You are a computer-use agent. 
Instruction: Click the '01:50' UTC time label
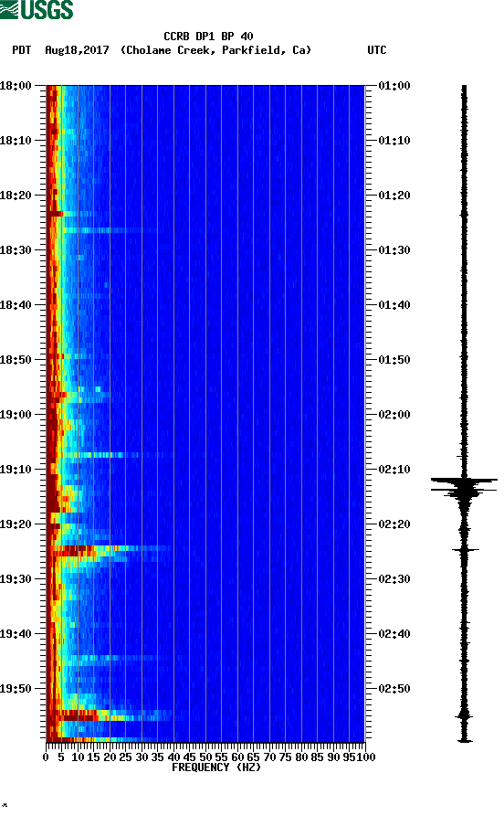click(394, 360)
